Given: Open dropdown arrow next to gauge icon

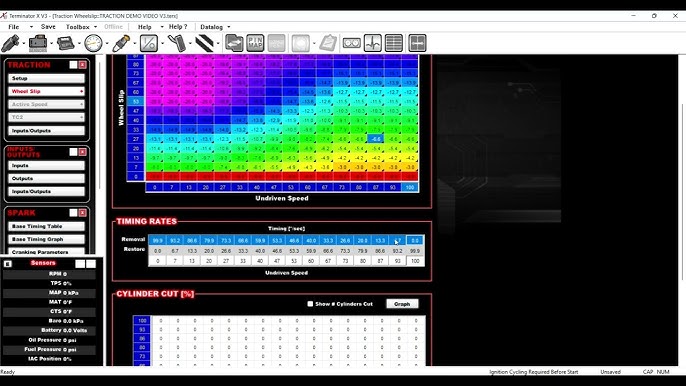Looking at the screenshot, I should click(x=107, y=44).
